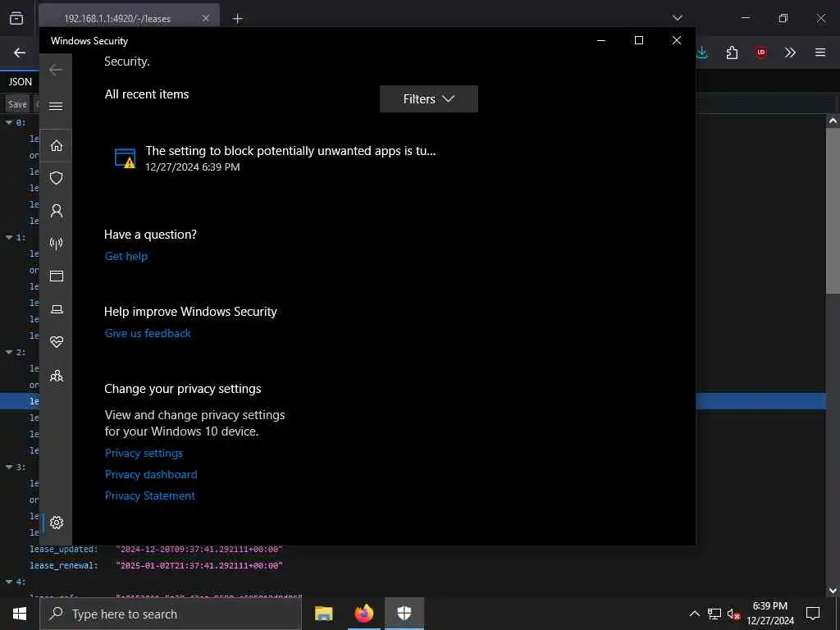Click Firefox back arrow button
This screenshot has height=630, width=840.
tap(20, 52)
